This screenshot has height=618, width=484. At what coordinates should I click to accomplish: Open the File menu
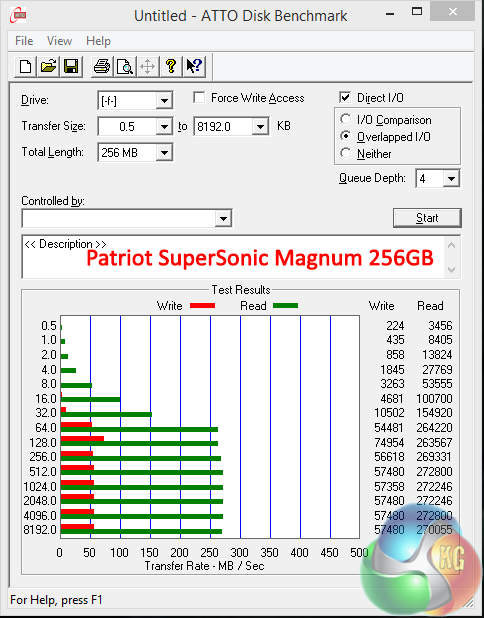24,41
